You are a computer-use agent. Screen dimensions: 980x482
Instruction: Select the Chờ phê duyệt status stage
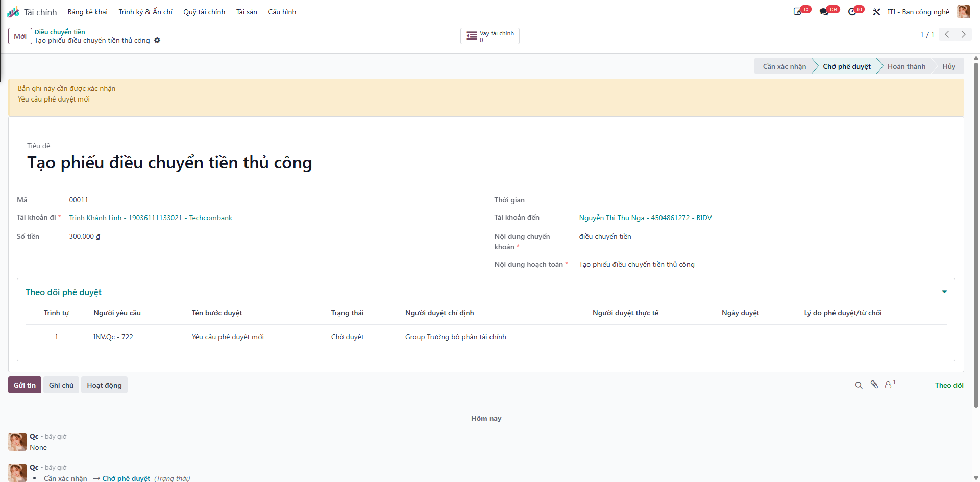(x=847, y=66)
